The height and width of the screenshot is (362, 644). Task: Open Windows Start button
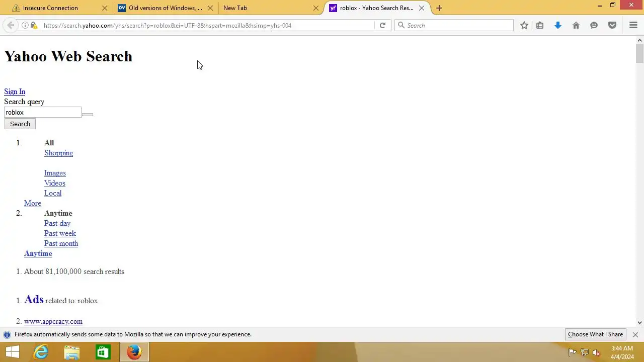click(12, 352)
